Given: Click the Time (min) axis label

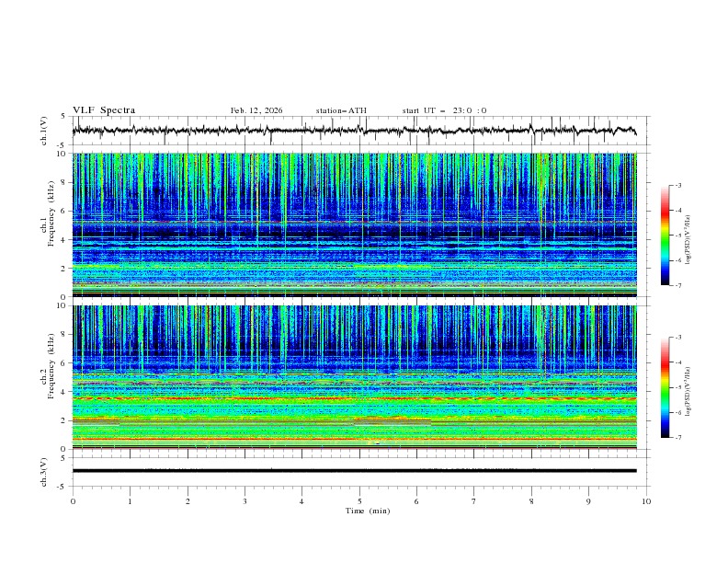Looking at the screenshot, I should (x=367, y=510).
